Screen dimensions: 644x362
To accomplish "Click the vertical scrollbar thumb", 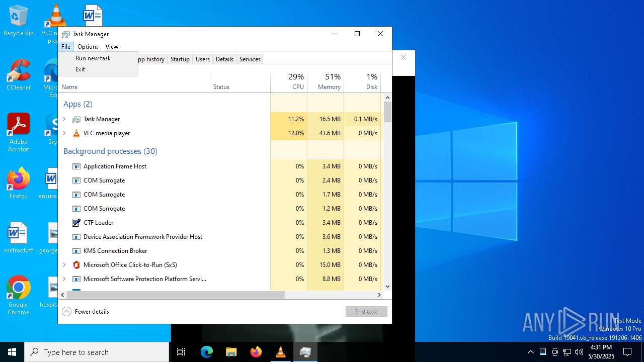I will (387, 112).
